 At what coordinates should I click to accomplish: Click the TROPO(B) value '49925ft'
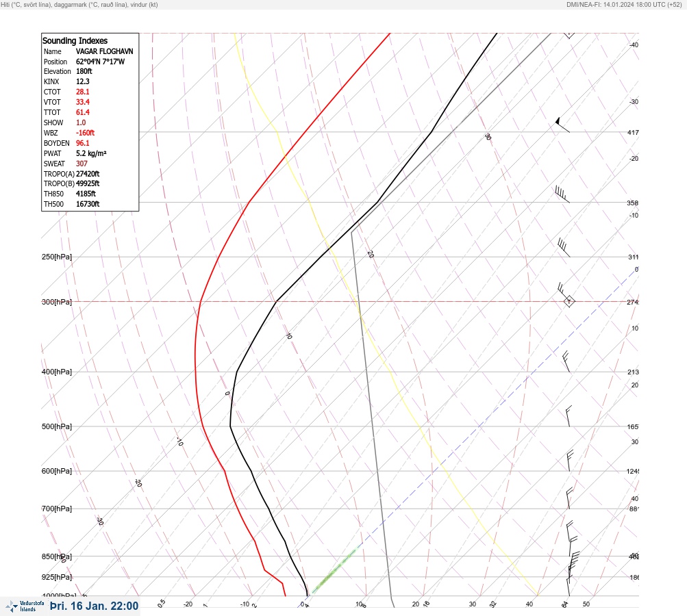[88, 183]
